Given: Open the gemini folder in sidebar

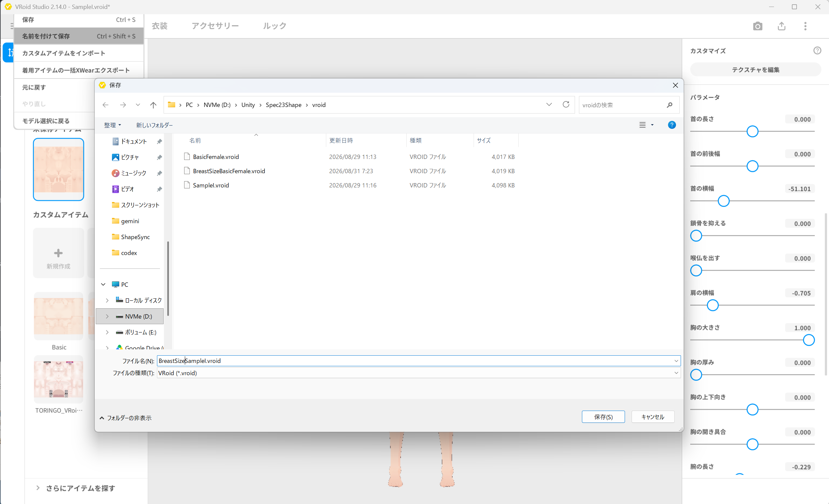Looking at the screenshot, I should click(x=130, y=221).
